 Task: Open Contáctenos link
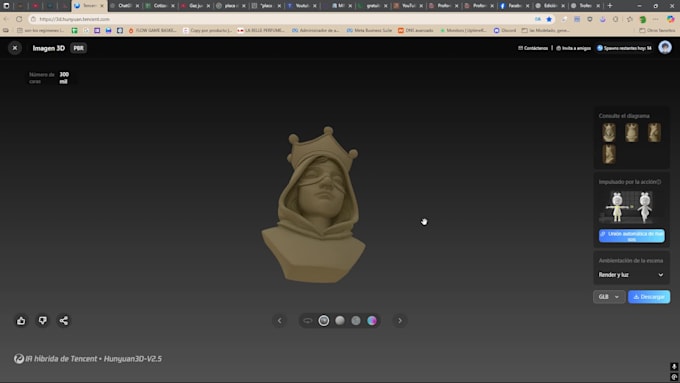pyautogui.click(x=533, y=48)
